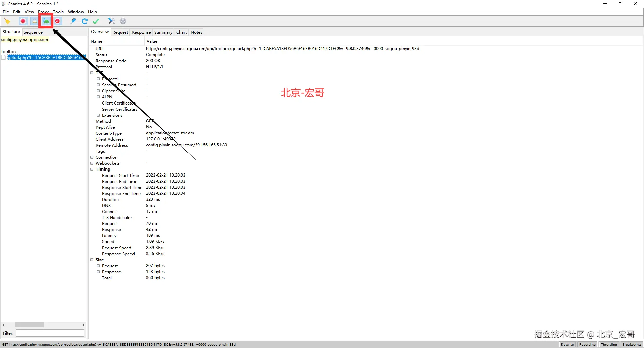This screenshot has width=644, height=348.
Task: Select the geturl.php request in tree
Action: pyautogui.click(x=46, y=58)
